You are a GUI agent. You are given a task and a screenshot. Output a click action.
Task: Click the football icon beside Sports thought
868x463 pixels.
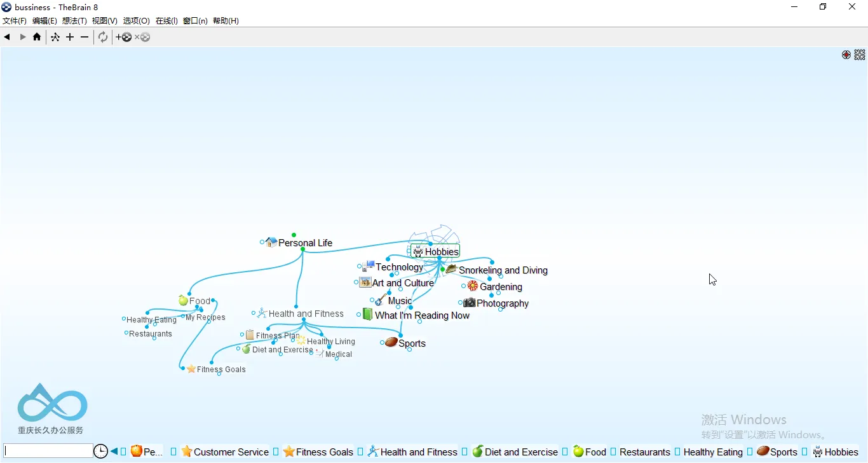(x=391, y=342)
